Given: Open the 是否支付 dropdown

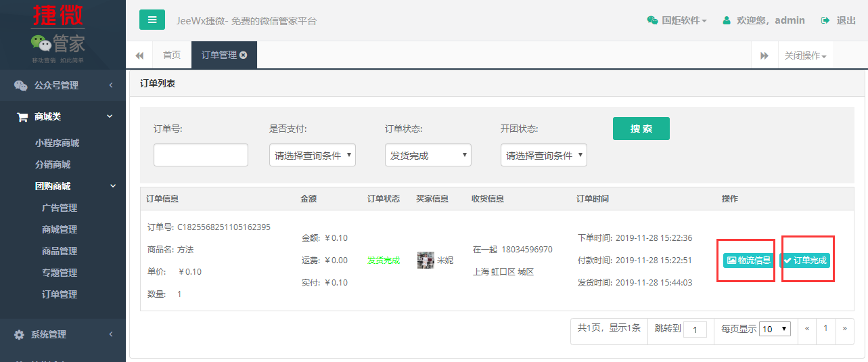Looking at the screenshot, I should [x=313, y=155].
